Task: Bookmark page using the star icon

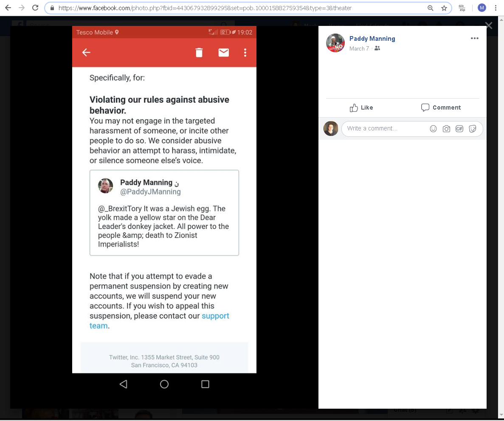Action: pyautogui.click(x=444, y=8)
